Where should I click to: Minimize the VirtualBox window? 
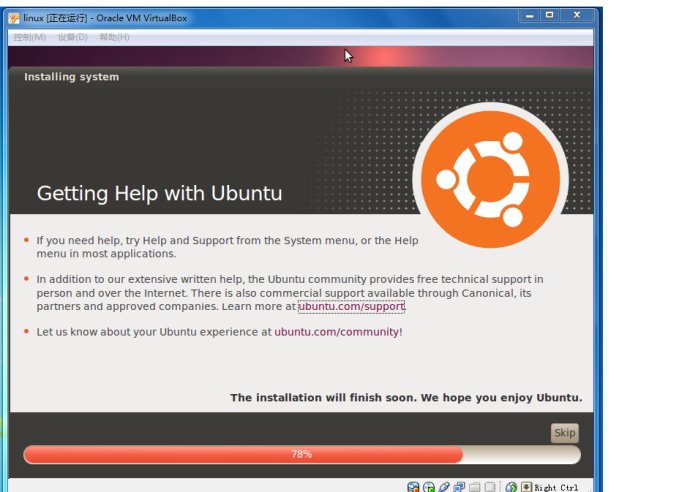(x=530, y=15)
